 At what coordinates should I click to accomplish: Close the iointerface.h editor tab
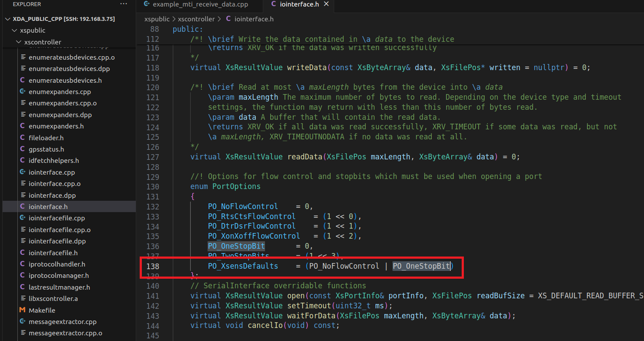click(326, 4)
